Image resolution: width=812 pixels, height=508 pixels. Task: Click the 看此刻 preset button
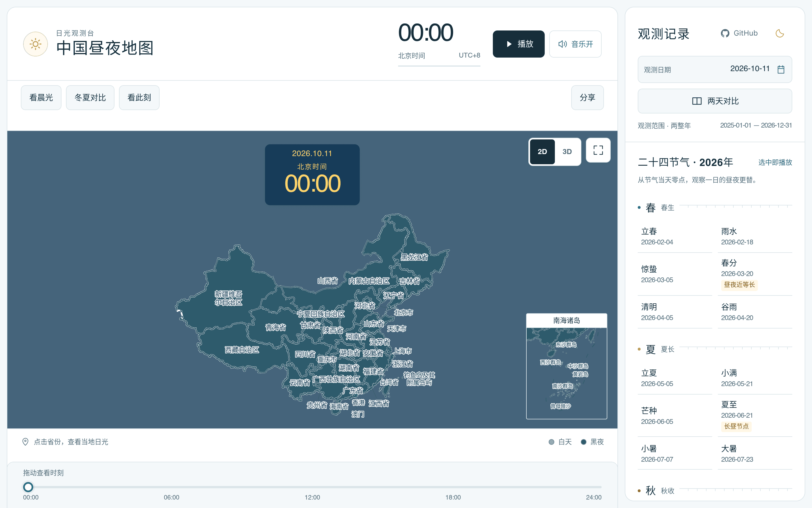139,97
